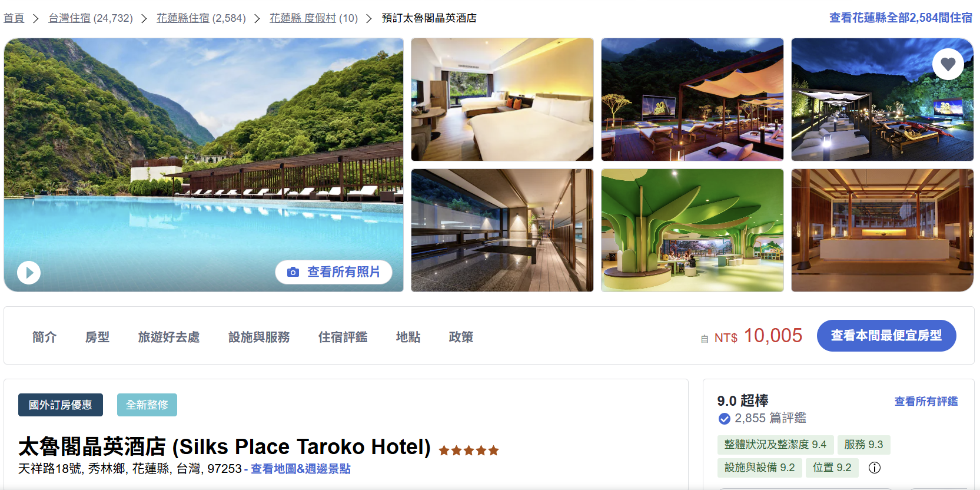The height and width of the screenshot is (490, 980).
Task: Click the camera icon for all photos
Action: 293,272
